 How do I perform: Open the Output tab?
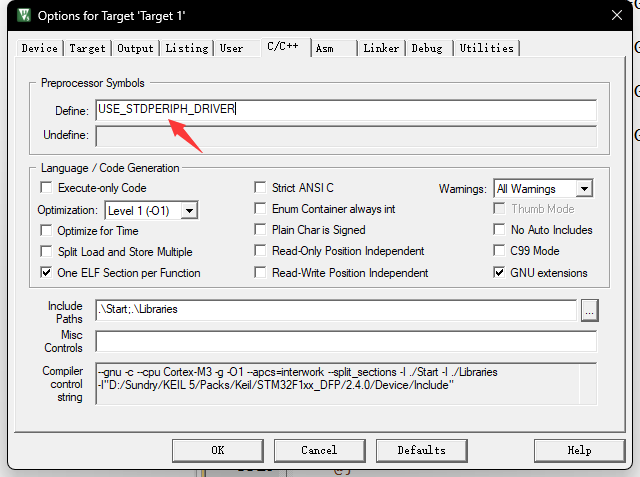[x=135, y=48]
